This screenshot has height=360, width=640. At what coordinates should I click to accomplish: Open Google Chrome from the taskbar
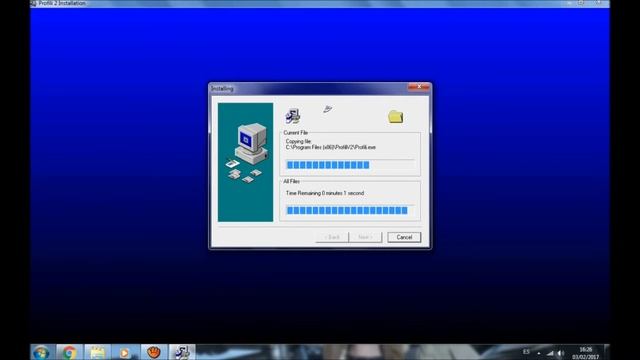(69, 352)
